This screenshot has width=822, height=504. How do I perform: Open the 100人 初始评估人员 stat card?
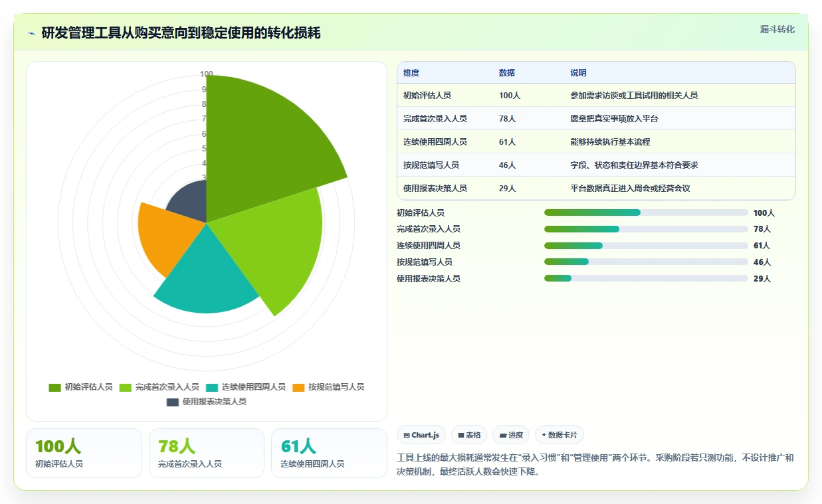tap(84, 453)
